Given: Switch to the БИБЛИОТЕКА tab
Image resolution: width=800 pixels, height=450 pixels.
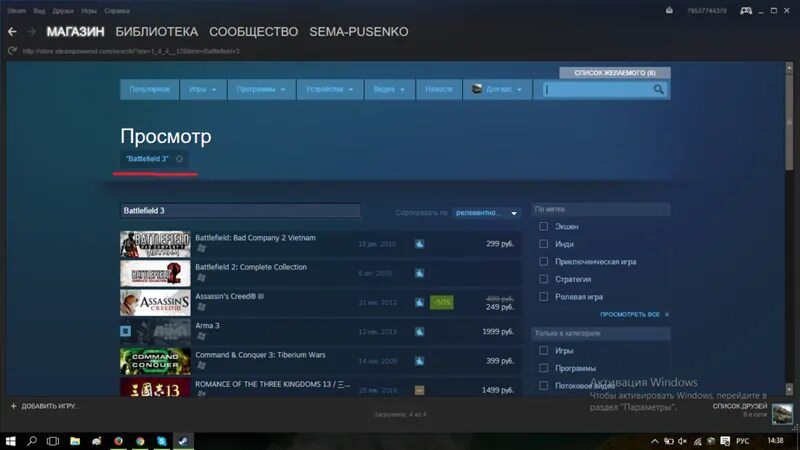Looking at the screenshot, I should click(x=157, y=32).
